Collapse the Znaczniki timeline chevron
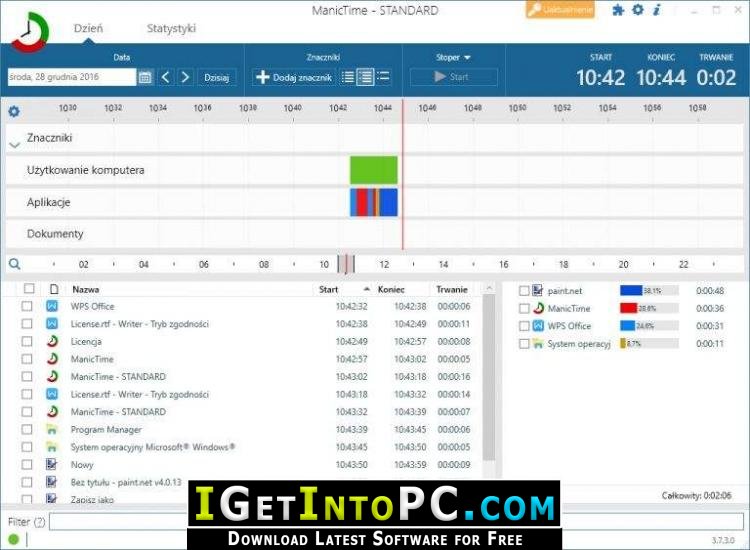Image resolution: width=750 pixels, height=550 pixels. (x=15, y=144)
